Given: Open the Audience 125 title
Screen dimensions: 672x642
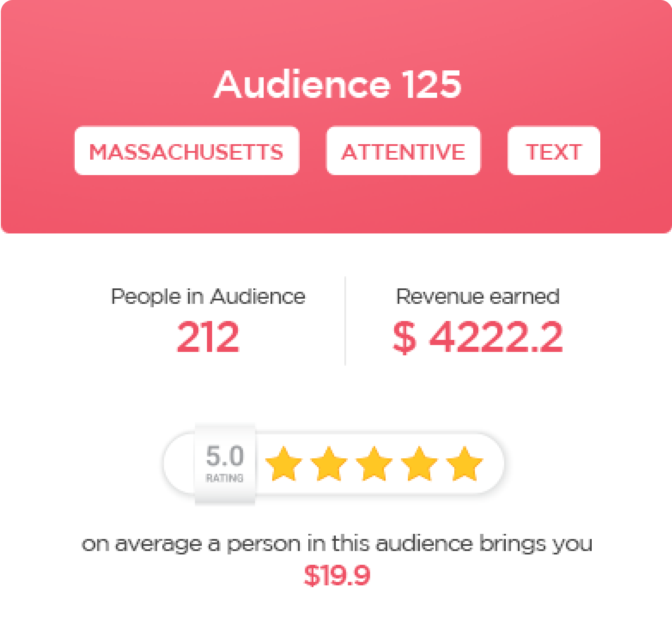Looking at the screenshot, I should pyautogui.click(x=338, y=84).
